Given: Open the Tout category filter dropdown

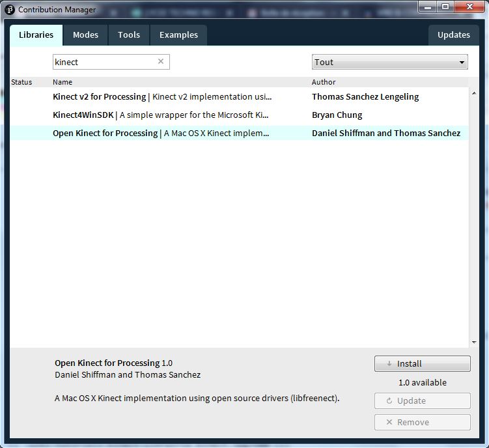Looking at the screenshot, I should tap(389, 63).
